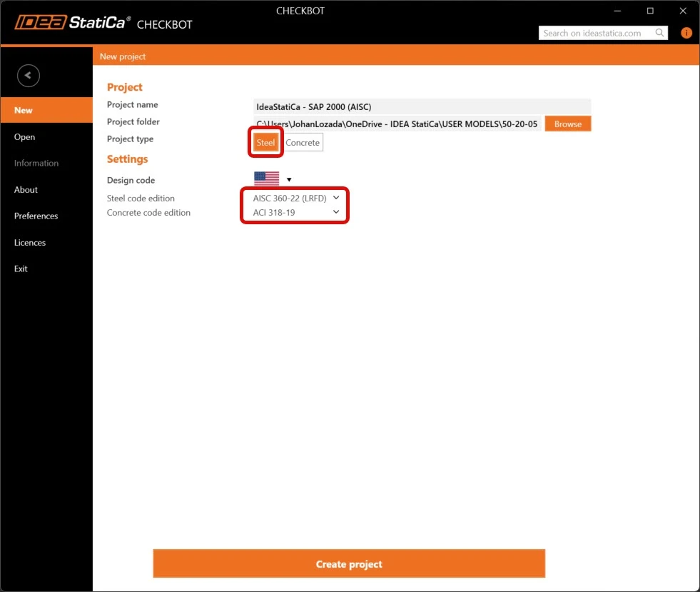Click the search magnifier icon
Image resolution: width=700 pixels, height=592 pixels.
pyautogui.click(x=659, y=33)
